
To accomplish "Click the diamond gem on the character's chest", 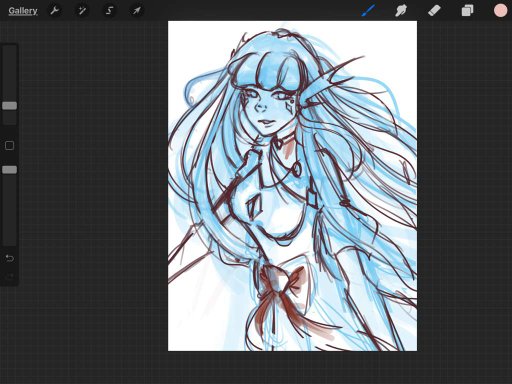I will click(255, 207).
